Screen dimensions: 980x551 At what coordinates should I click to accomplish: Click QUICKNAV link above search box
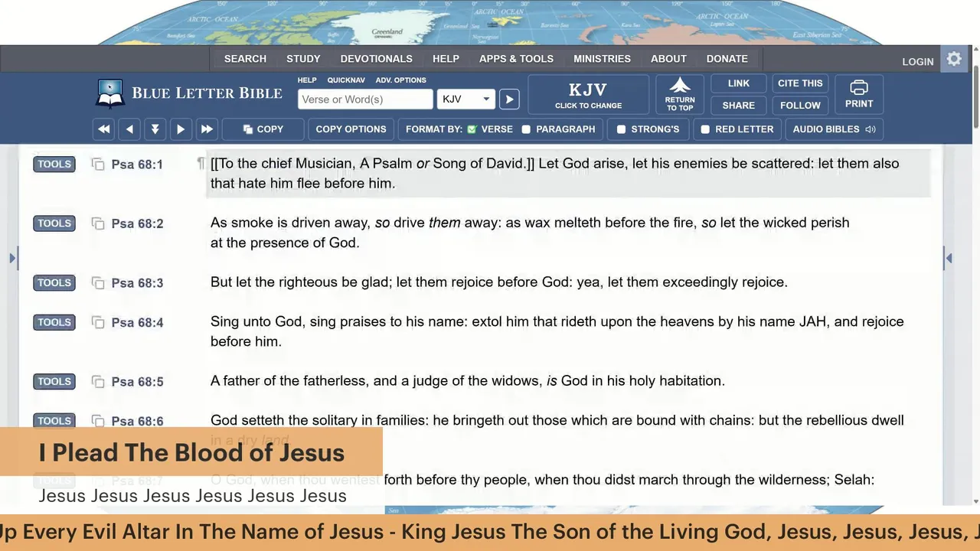346,80
